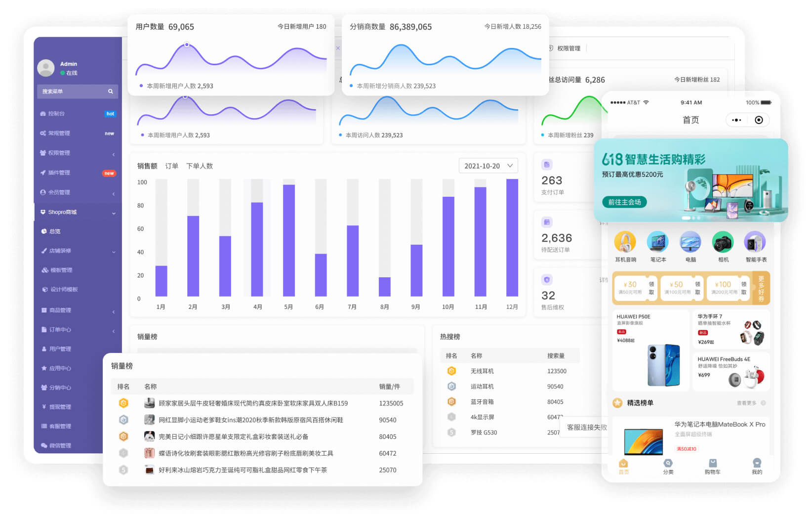Collapse the Shopro商城 sidebar menu
This screenshot has height=520, width=812.
coord(114,213)
